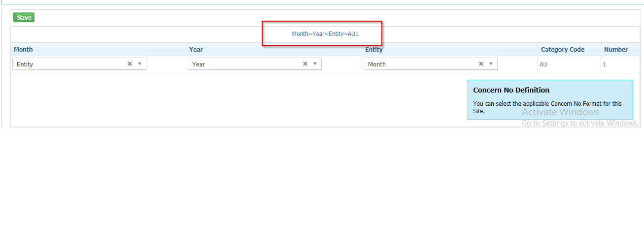Open the dropdown arrow under Month column
This screenshot has height=251, width=644.
(x=139, y=64)
